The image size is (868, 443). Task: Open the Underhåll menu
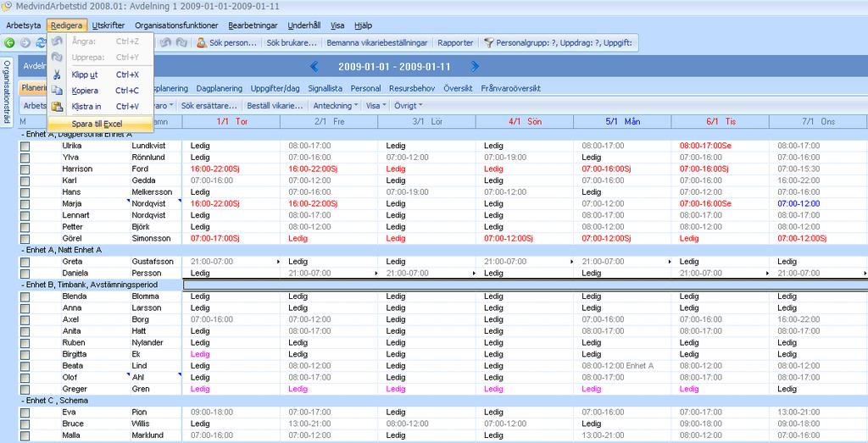(x=304, y=25)
